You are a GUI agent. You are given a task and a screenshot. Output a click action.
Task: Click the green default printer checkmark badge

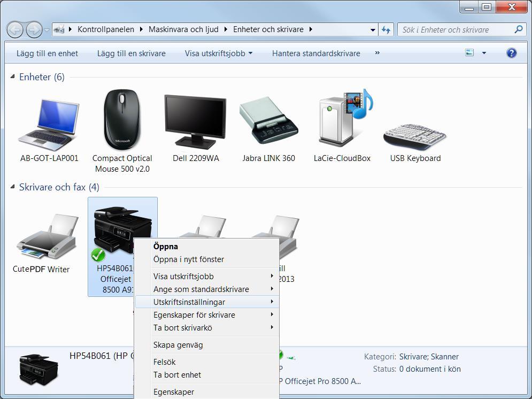pos(98,255)
